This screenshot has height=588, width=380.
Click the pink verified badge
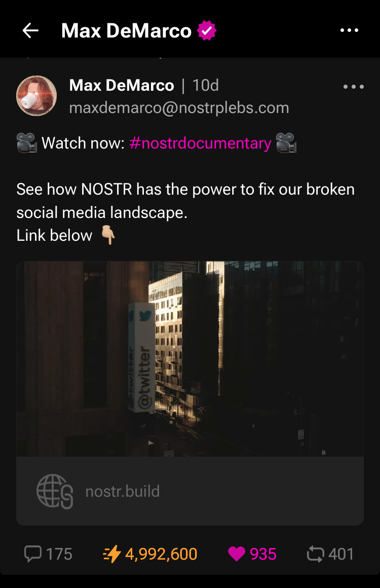tap(207, 31)
